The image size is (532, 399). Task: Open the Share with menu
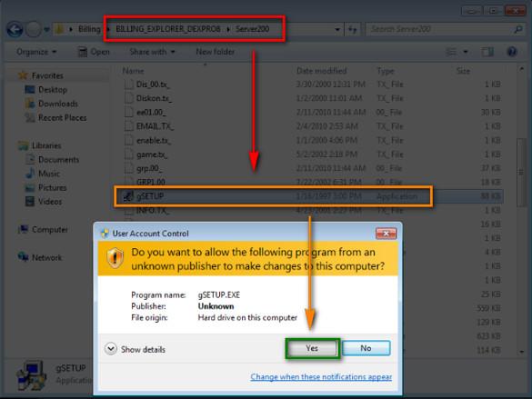(152, 52)
